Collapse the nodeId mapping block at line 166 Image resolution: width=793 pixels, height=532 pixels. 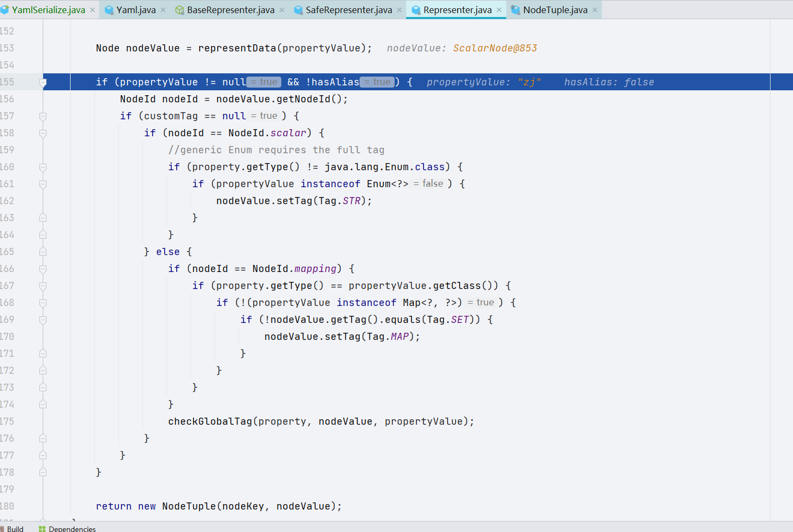click(x=43, y=269)
